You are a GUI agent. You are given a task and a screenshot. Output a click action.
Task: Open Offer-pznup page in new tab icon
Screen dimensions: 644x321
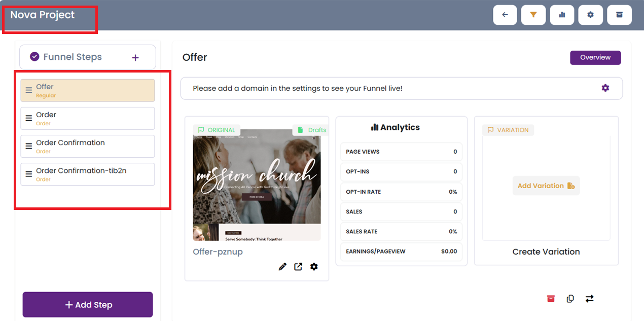tap(298, 267)
